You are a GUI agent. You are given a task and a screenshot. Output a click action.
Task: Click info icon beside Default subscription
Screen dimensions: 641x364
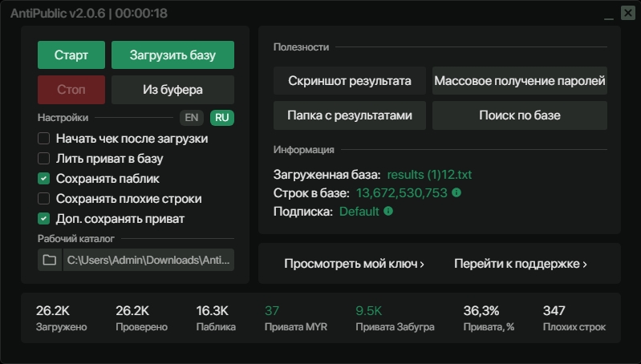(388, 212)
